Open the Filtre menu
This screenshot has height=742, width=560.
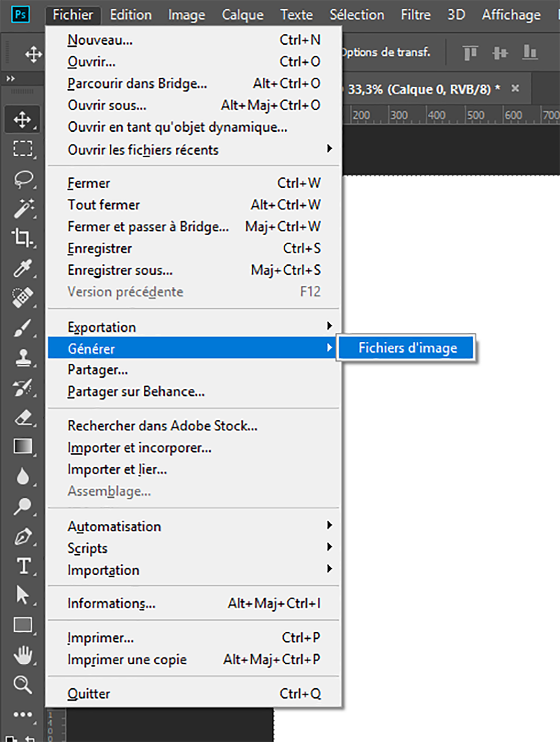point(415,14)
